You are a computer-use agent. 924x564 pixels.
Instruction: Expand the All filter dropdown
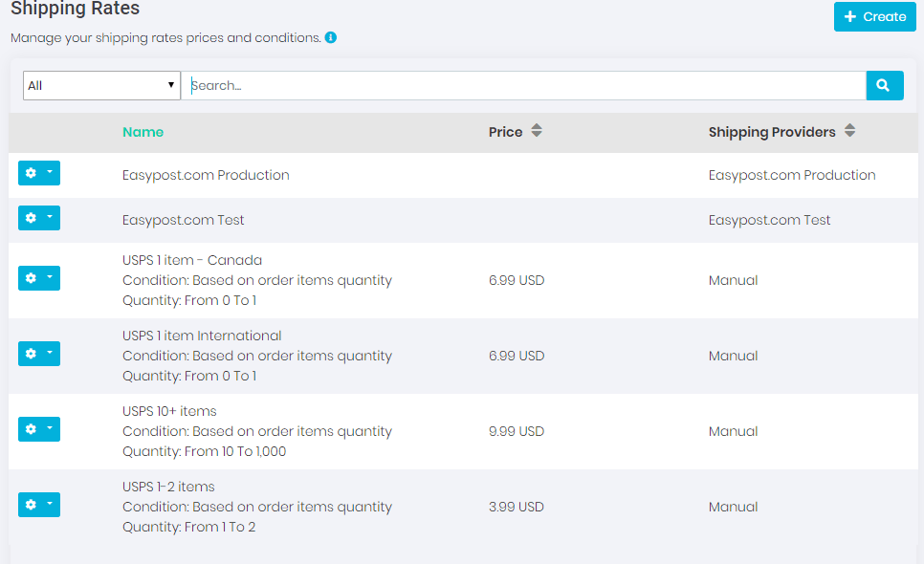(101, 85)
